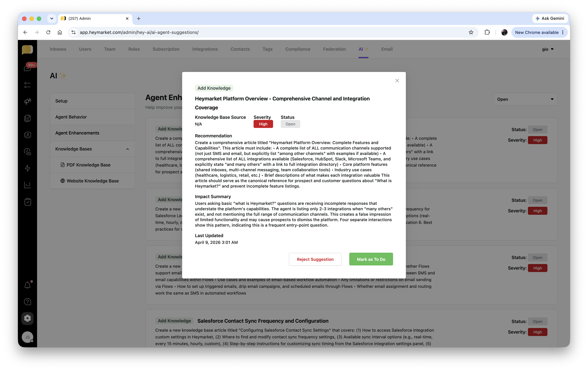
Task: Click the browser address bar URL
Action: point(139,32)
